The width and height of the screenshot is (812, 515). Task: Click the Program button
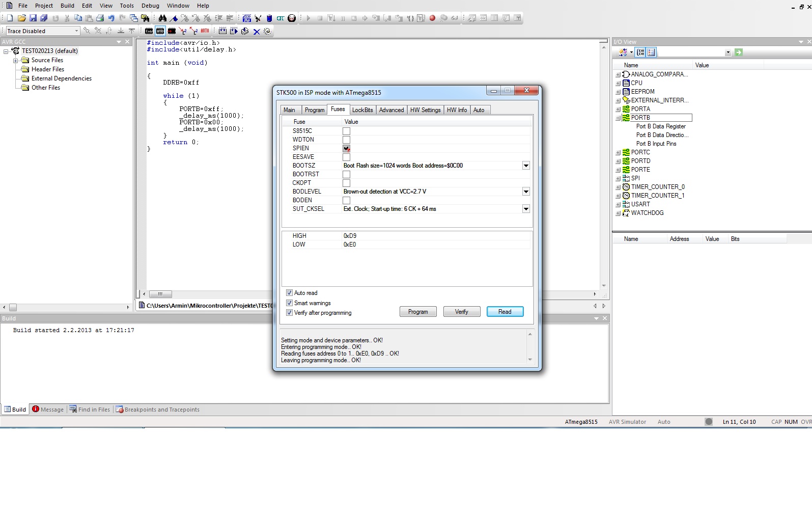[x=418, y=312]
